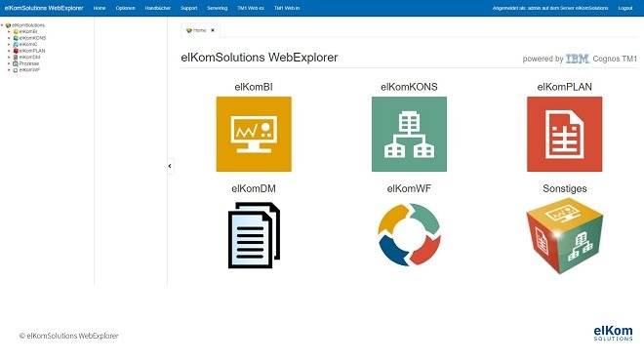
Task: Click the '© elKomSolutions WebExplorer' footer text
Action: coord(69,336)
